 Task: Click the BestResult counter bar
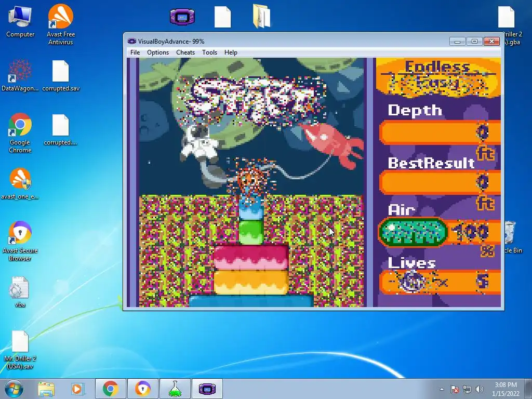tap(440, 182)
